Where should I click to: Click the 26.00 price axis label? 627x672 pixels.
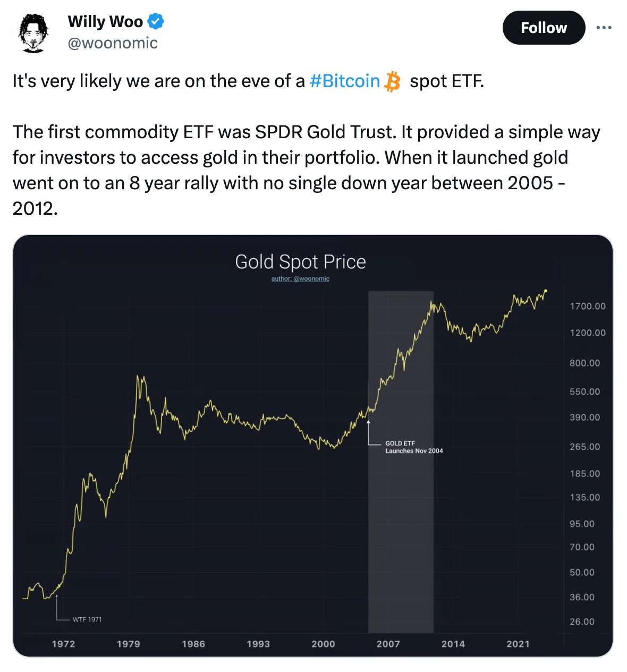tap(582, 621)
